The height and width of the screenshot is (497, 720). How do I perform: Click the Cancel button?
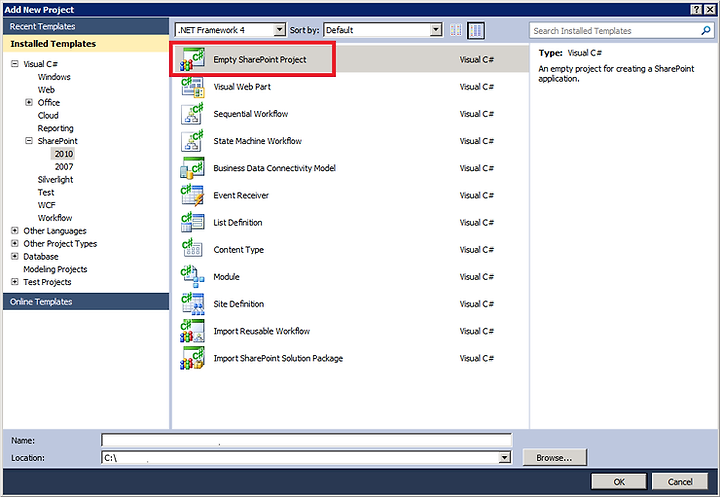[680, 482]
